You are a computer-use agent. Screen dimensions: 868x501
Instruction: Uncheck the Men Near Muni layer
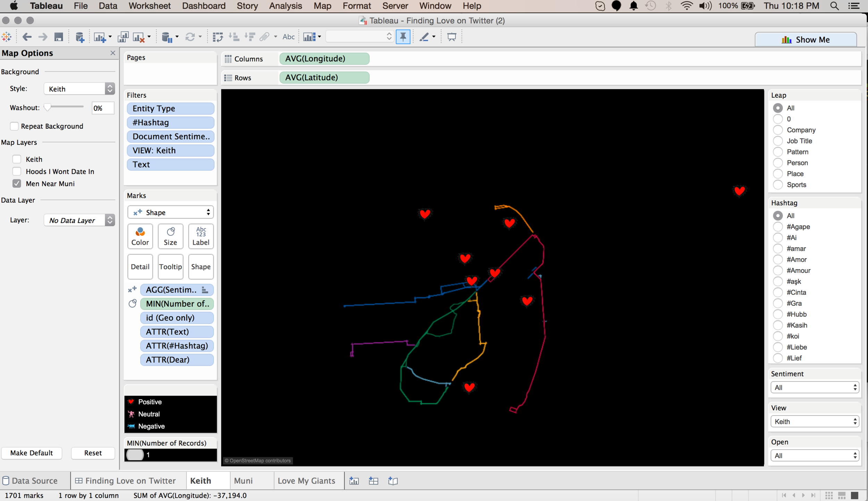(17, 183)
